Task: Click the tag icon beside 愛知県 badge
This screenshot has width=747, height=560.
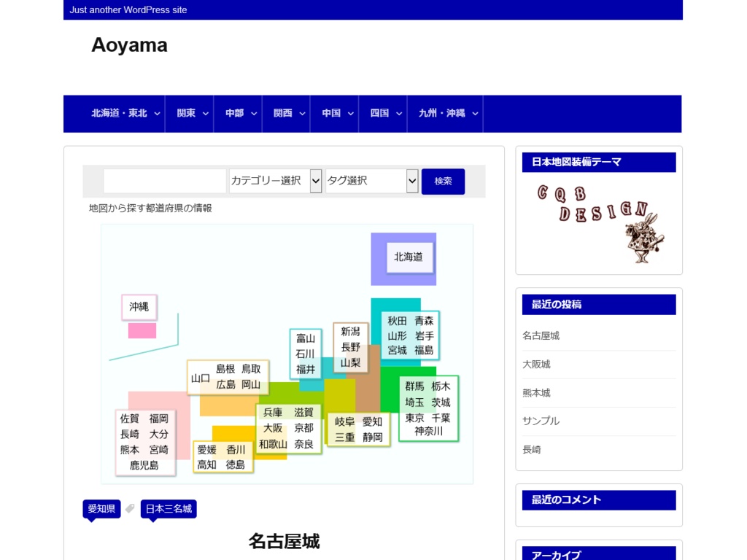Action: 130,508
